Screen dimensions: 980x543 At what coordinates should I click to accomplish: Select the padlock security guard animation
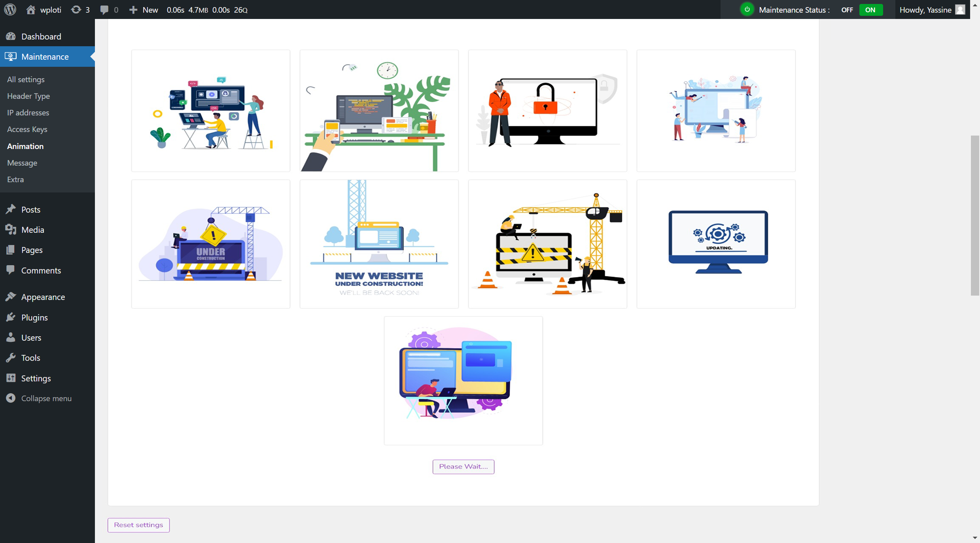click(x=548, y=111)
